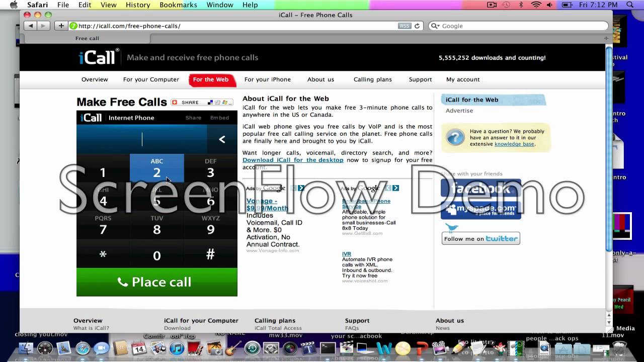Click the footer iCall Total Access link
The width and height of the screenshot is (644, 362).
tap(278, 328)
